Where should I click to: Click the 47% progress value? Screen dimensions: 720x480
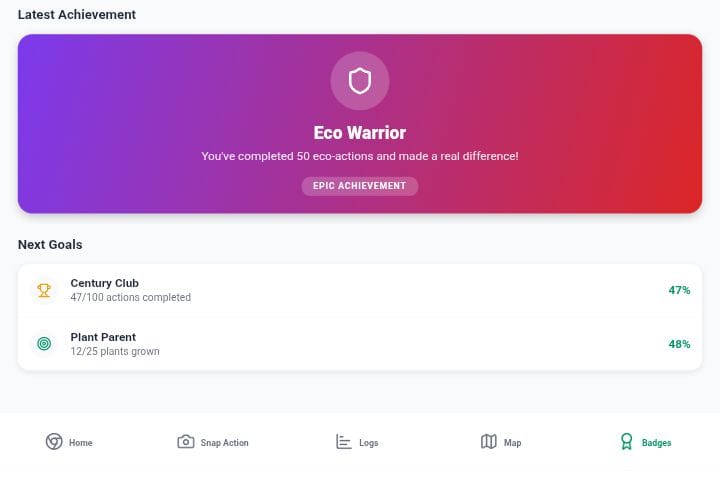point(679,290)
